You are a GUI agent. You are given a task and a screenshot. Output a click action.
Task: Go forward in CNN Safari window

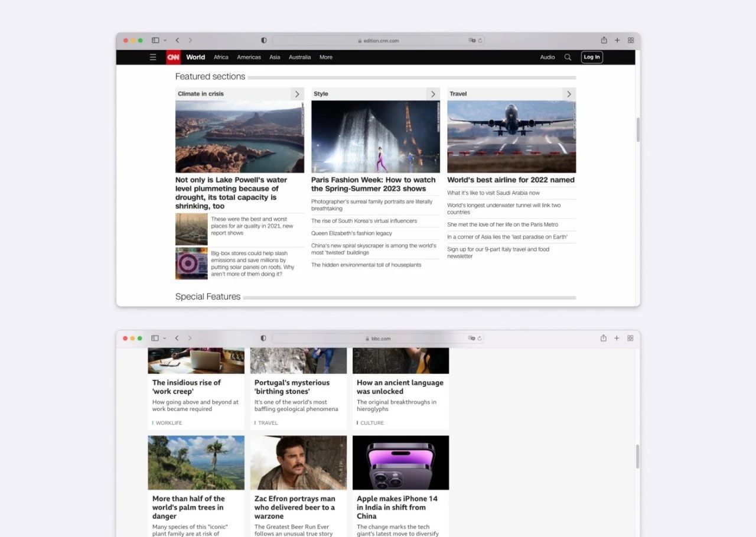190,40
